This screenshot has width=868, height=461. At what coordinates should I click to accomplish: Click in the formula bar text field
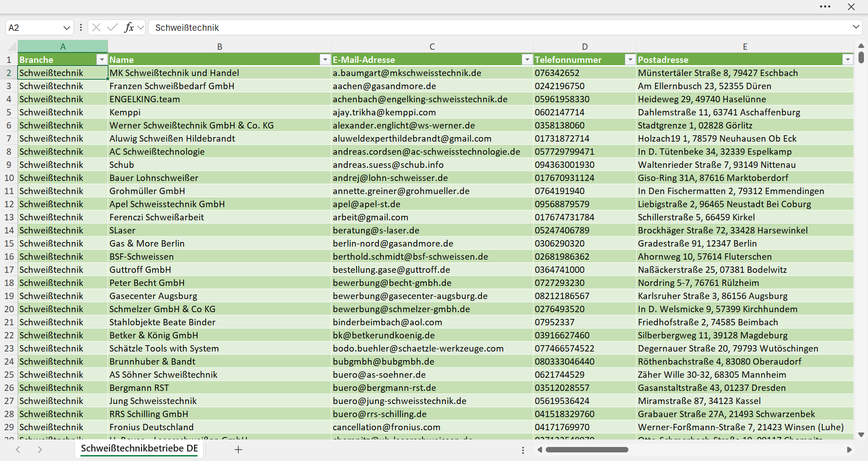tap(500, 28)
